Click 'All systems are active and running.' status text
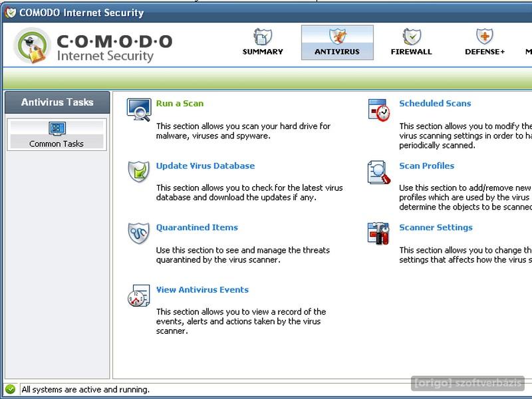 click(86, 390)
